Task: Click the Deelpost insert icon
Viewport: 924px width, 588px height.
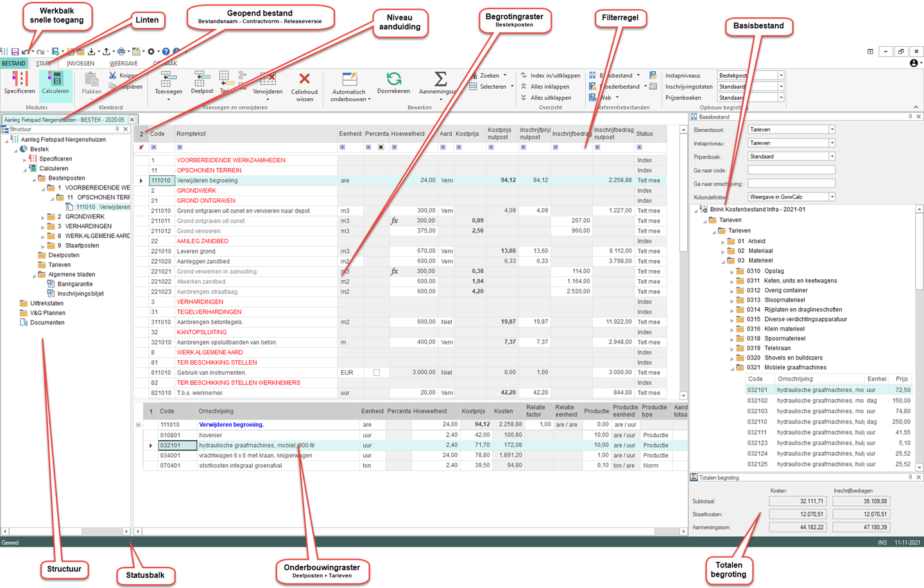Action: [201, 78]
